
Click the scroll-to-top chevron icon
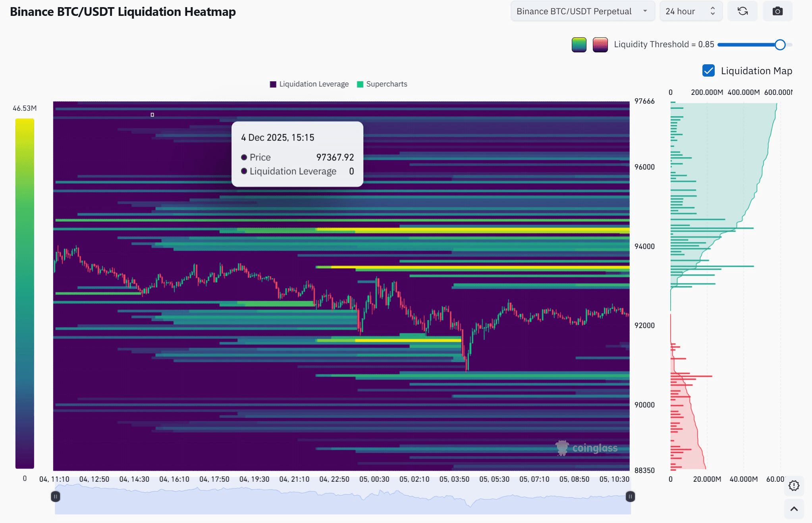coord(794,509)
